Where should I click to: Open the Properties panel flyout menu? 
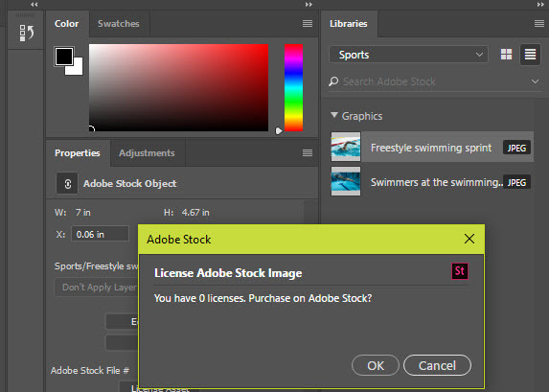308,152
